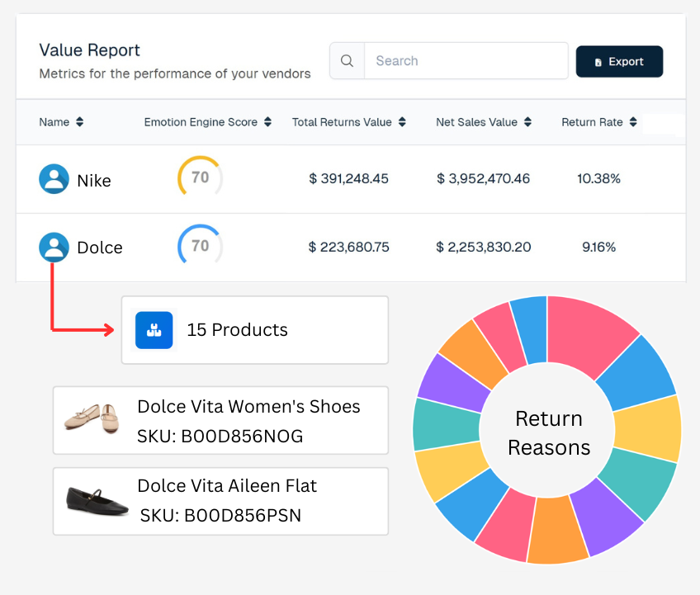Select SKU: B00D856NOG text
Screen dimensions: 700x595
click(x=220, y=436)
